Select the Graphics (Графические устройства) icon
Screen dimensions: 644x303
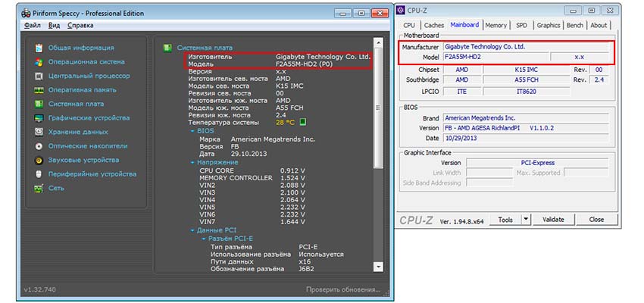click(39, 118)
